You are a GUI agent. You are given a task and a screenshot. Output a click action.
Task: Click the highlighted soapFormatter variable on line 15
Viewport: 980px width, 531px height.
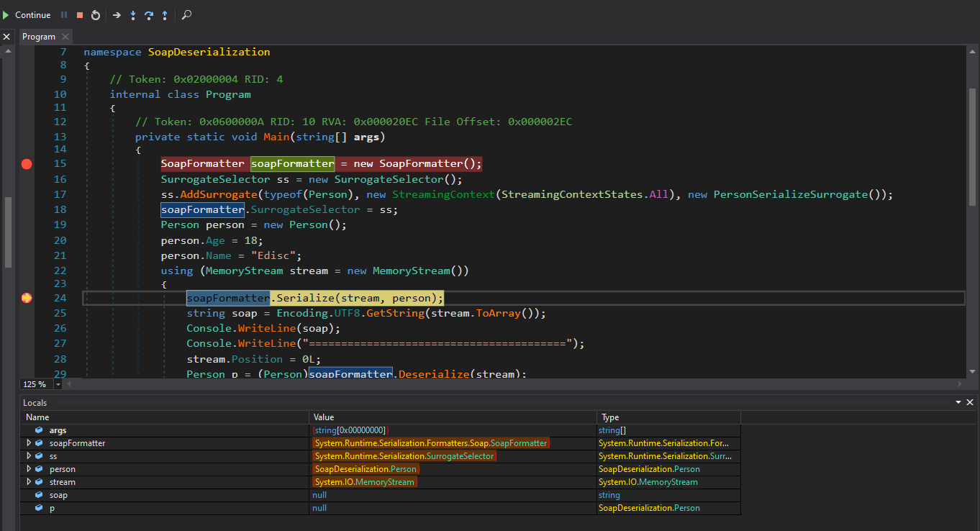click(293, 164)
